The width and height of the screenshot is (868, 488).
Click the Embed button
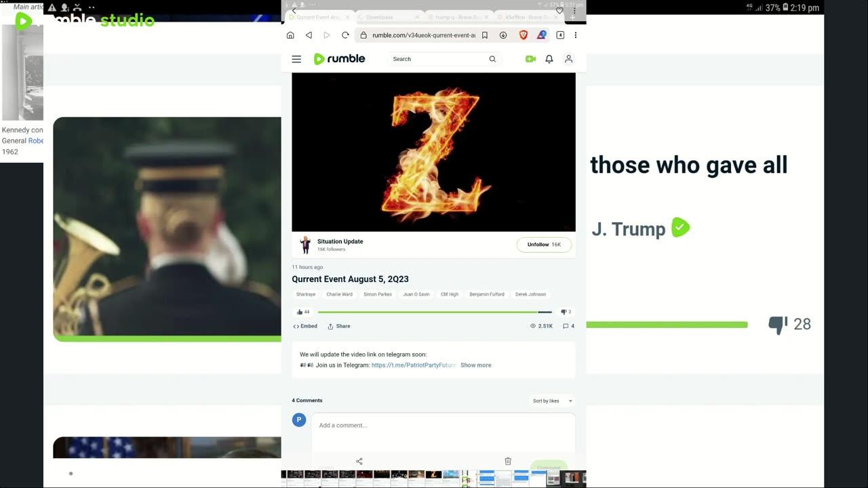coord(305,326)
